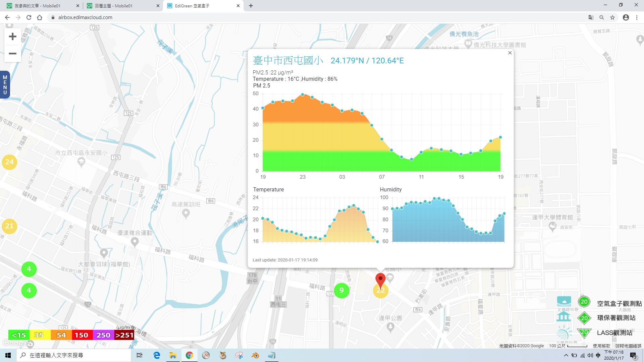644x362 pixels.
Task: Open Chrome three-dot menu
Action: point(637,17)
